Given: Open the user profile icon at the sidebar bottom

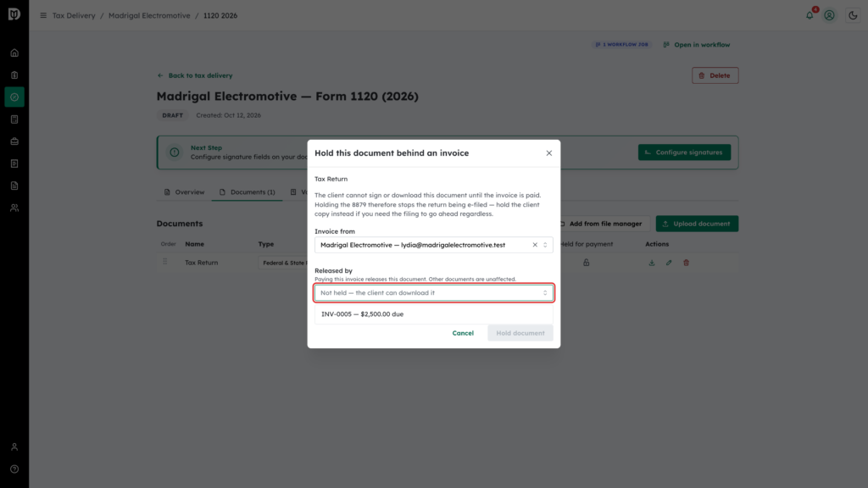Looking at the screenshot, I should [x=14, y=447].
